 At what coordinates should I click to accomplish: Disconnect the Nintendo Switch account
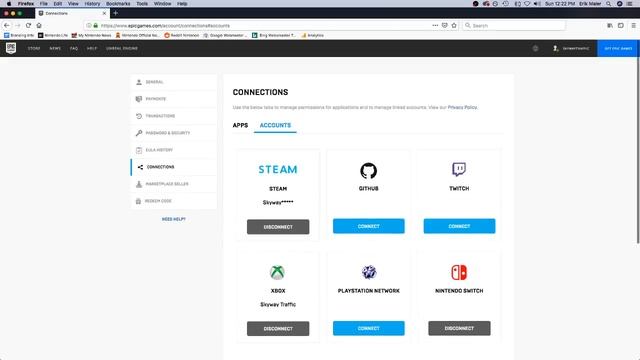[x=459, y=328]
